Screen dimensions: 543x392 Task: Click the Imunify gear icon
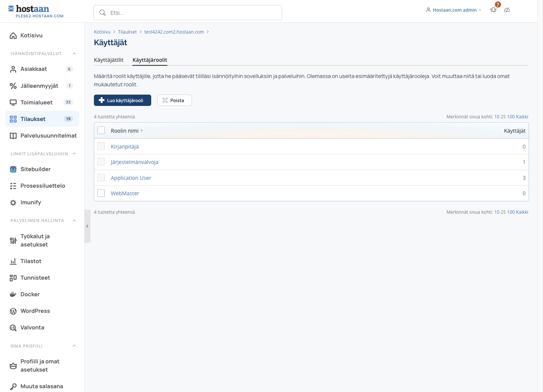(x=13, y=202)
